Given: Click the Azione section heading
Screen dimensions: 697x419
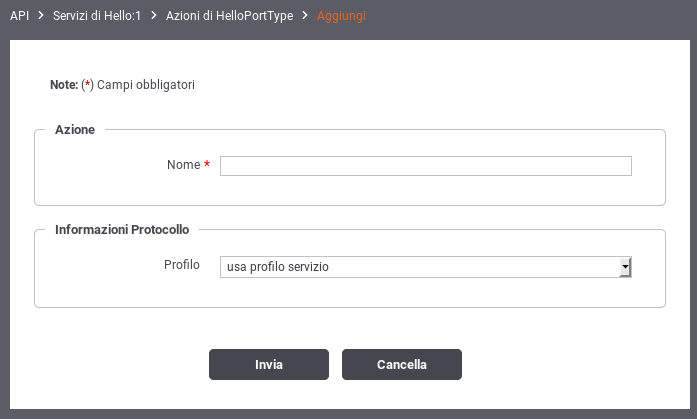Looking at the screenshot, I should (75, 130).
